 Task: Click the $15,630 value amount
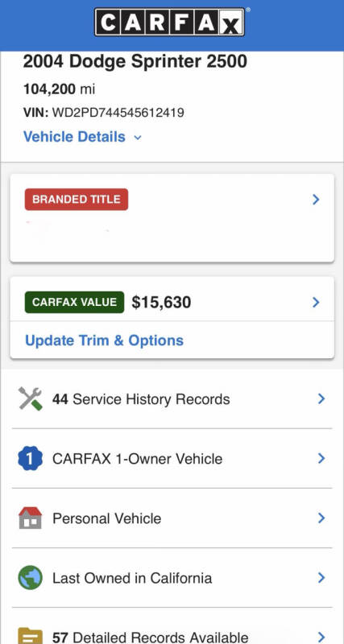tap(161, 303)
